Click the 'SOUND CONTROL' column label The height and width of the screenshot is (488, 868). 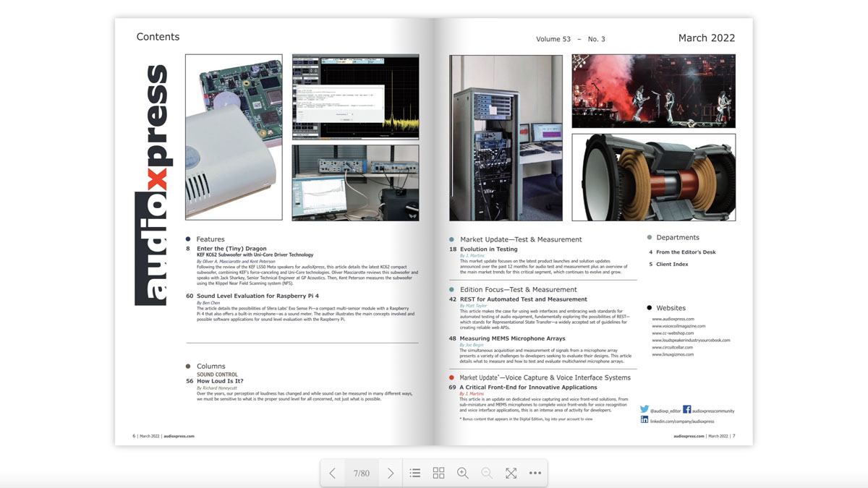point(217,374)
